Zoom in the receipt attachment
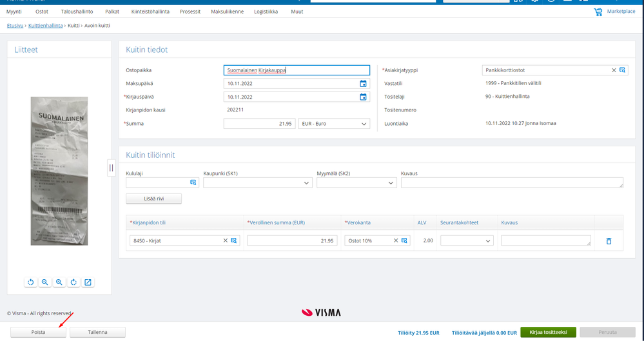The height and width of the screenshot is (341, 644). [59, 282]
